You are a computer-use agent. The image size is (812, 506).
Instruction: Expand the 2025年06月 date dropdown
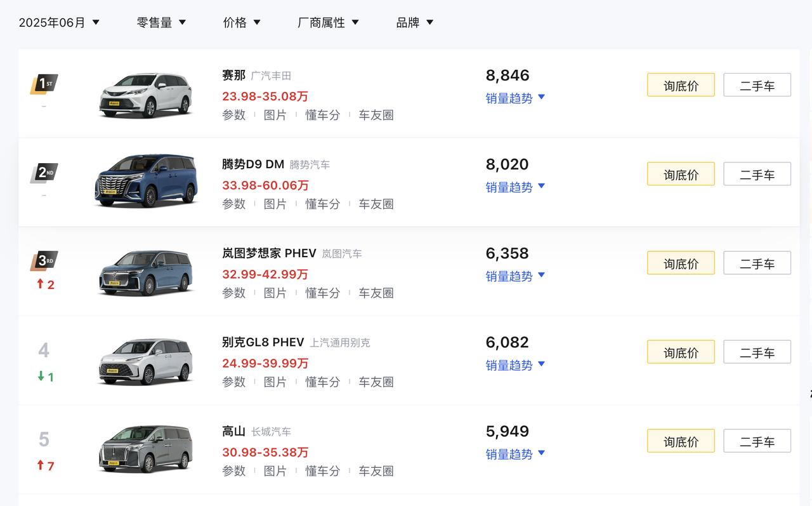click(60, 22)
